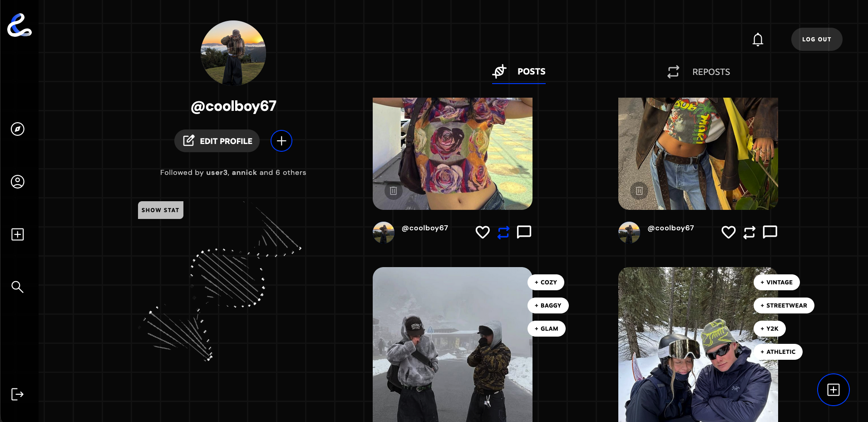Click the avatar under the leather jacket post

[629, 233]
